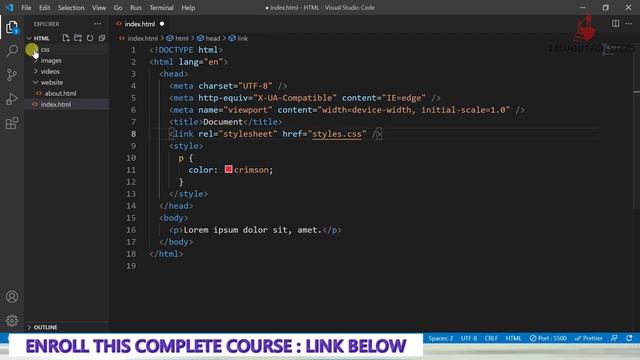This screenshot has height=360, width=640.
Task: Open notifications bell in status bar
Action: click(x=629, y=338)
